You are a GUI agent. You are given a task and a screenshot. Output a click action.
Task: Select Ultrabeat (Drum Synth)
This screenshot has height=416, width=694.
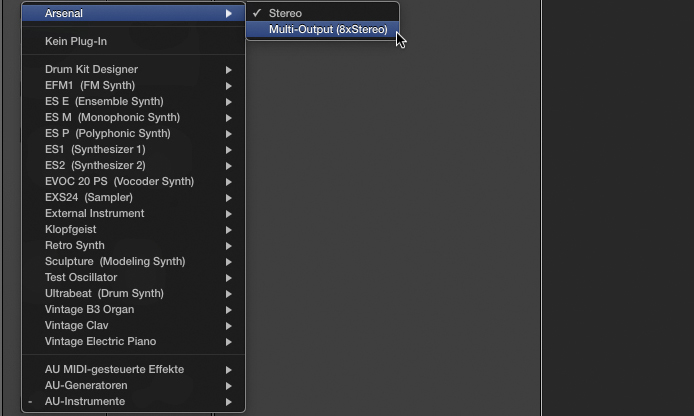click(x=133, y=293)
